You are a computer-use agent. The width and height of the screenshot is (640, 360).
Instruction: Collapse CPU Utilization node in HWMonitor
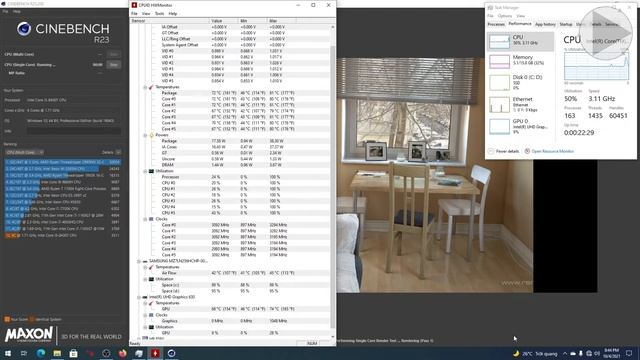145,171
